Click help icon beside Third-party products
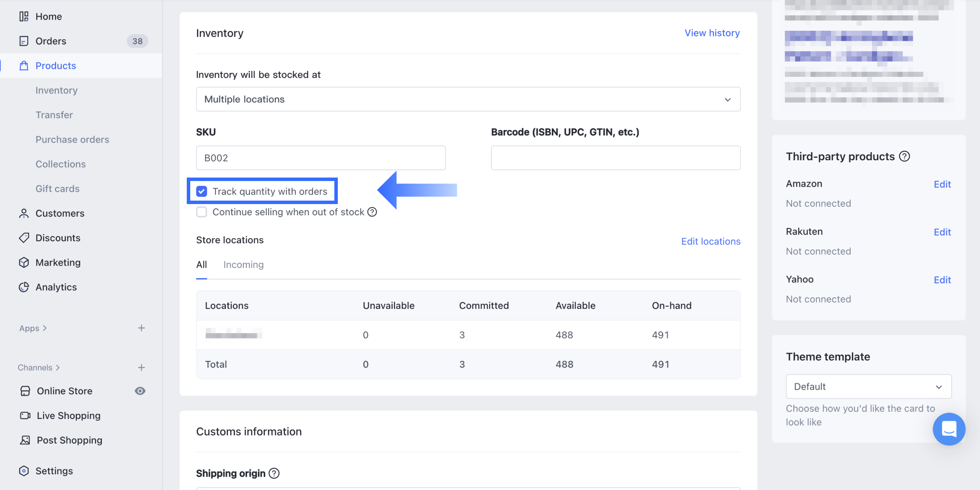 (x=904, y=156)
